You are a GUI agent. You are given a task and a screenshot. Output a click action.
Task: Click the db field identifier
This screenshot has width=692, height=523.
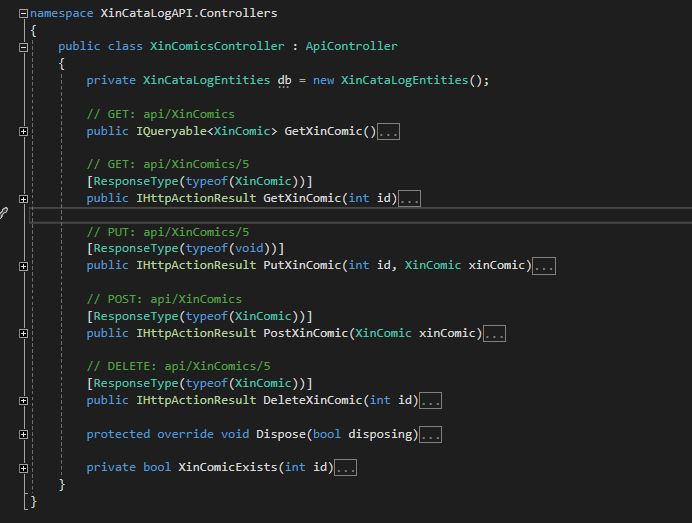point(284,80)
